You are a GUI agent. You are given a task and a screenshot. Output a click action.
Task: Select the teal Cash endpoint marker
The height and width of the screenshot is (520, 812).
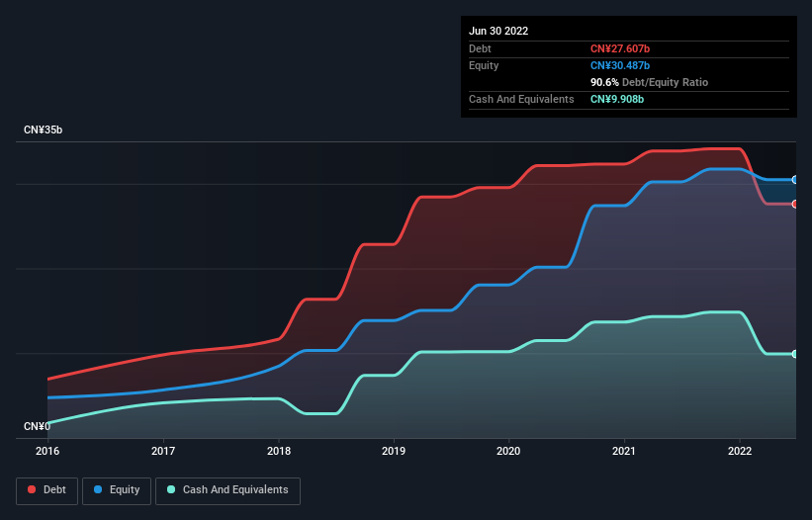795,354
